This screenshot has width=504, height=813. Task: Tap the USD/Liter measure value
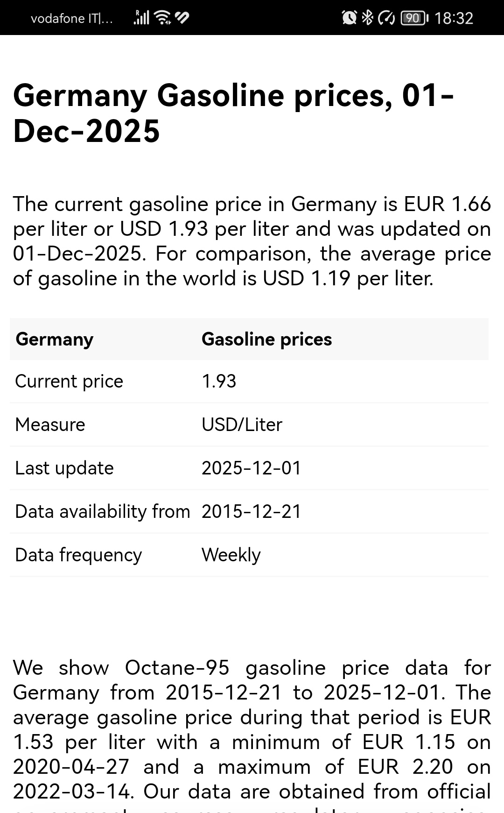point(242,425)
